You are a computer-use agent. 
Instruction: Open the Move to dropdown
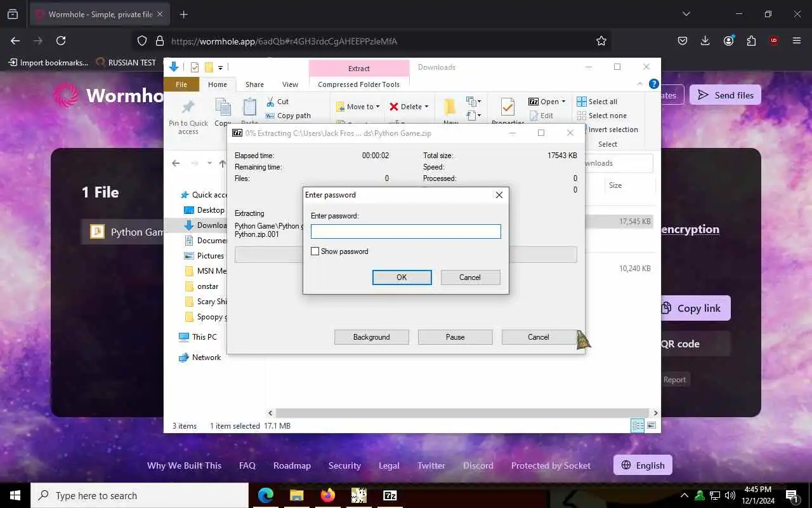tap(358, 107)
